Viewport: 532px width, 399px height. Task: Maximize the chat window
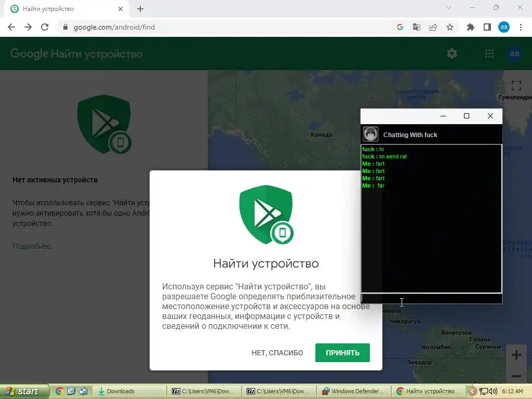click(467, 116)
